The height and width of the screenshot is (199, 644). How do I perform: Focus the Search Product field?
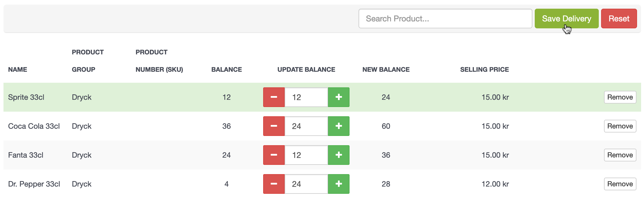445,19
